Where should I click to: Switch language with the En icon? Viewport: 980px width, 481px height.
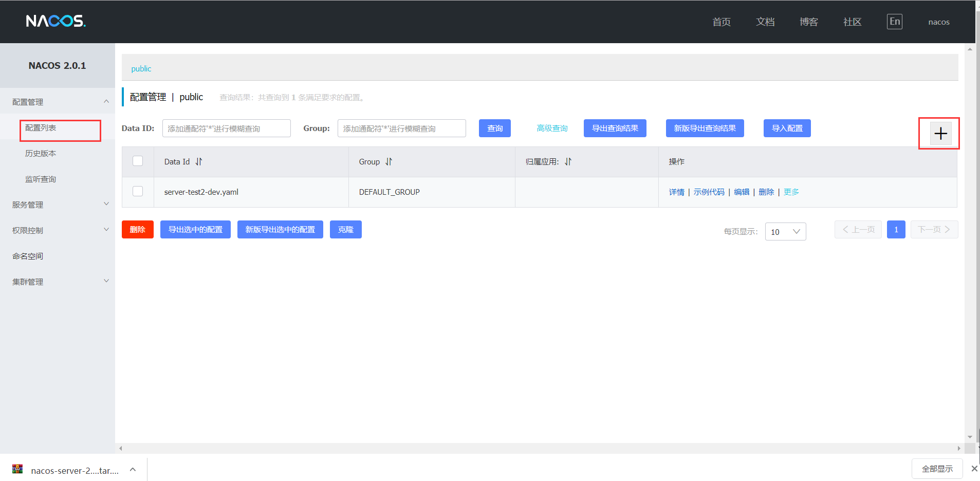pyautogui.click(x=895, y=22)
